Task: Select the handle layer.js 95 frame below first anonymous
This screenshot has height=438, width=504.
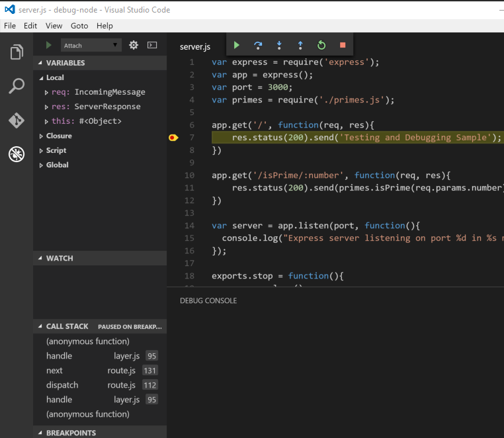Action: click(x=100, y=356)
